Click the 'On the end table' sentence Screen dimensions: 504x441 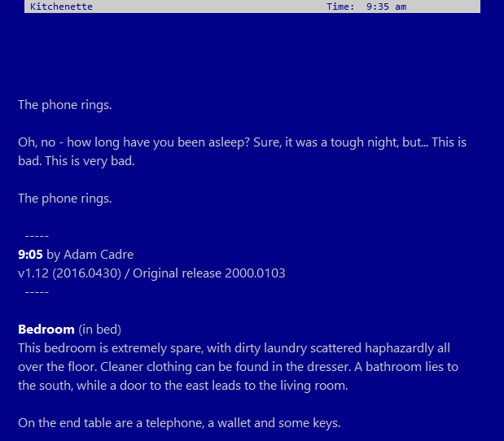(x=179, y=423)
